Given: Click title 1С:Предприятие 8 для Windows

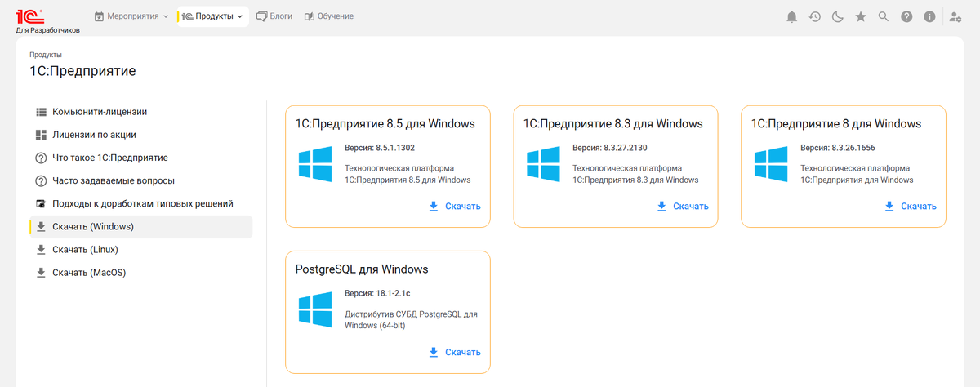Looking at the screenshot, I should 836,124.
